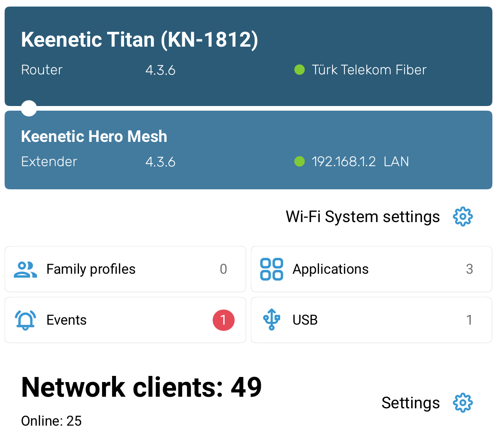This screenshot has height=448, width=497.
Task: Open the Applications tile
Action: pyautogui.click(x=371, y=269)
